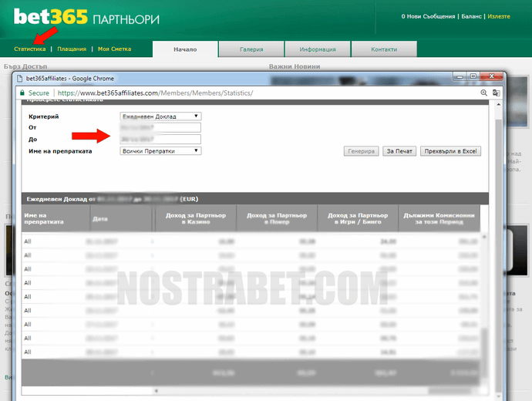Screen dimensions: 532x401
Task: Click the results table's vertical scrollbar up arrow
Action: [484, 237]
